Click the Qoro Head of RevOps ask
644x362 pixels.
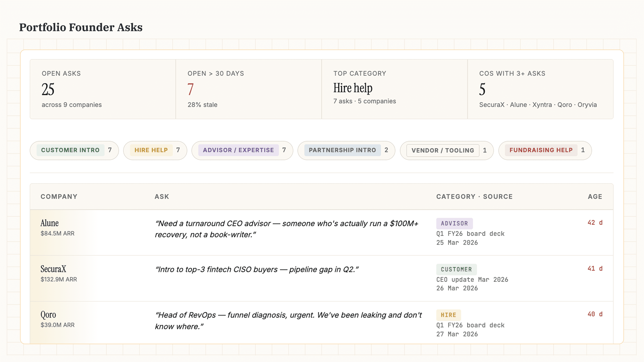click(x=288, y=320)
